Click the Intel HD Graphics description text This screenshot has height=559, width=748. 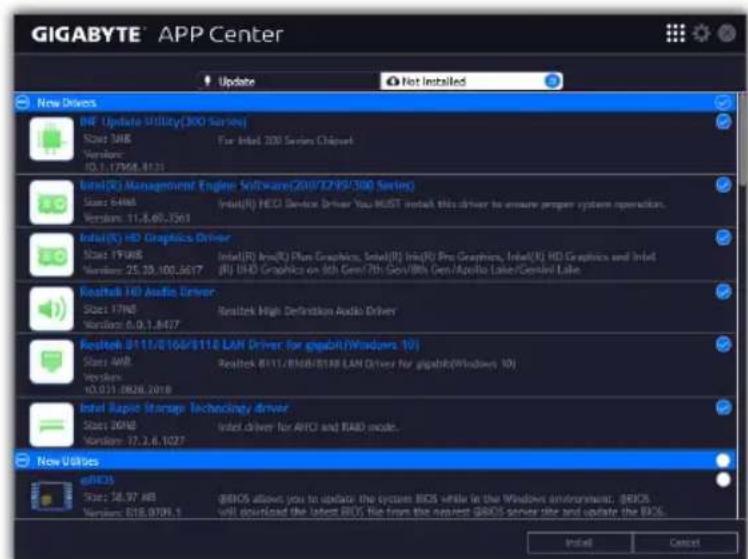coord(437,263)
